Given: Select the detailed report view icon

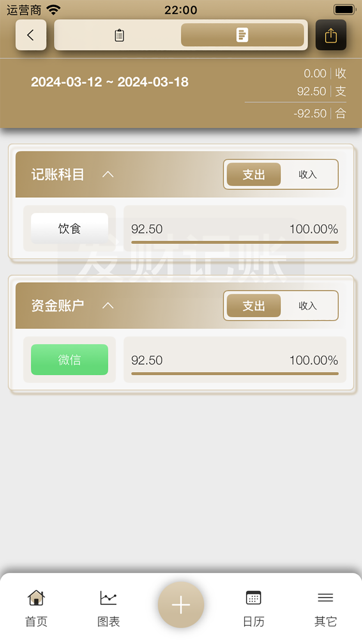Looking at the screenshot, I should click(x=242, y=35).
